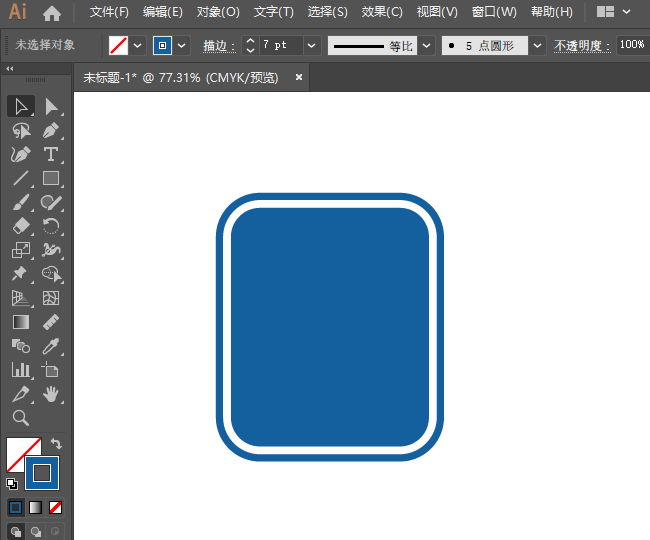Image resolution: width=650 pixels, height=540 pixels.
Task: Choose the Zoom magnifier tool
Action: 20,418
